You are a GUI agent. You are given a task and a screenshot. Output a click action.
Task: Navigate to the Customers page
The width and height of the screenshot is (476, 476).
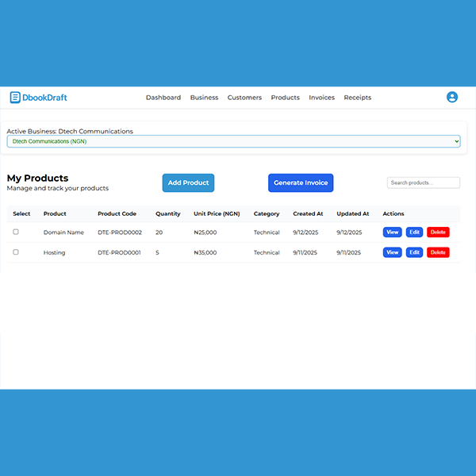tap(244, 98)
